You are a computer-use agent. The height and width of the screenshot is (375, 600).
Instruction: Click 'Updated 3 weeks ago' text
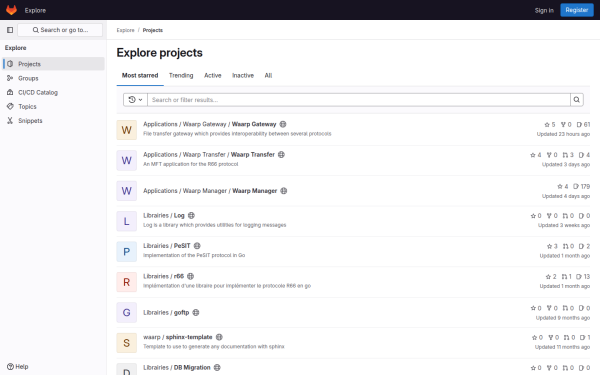[564, 225]
